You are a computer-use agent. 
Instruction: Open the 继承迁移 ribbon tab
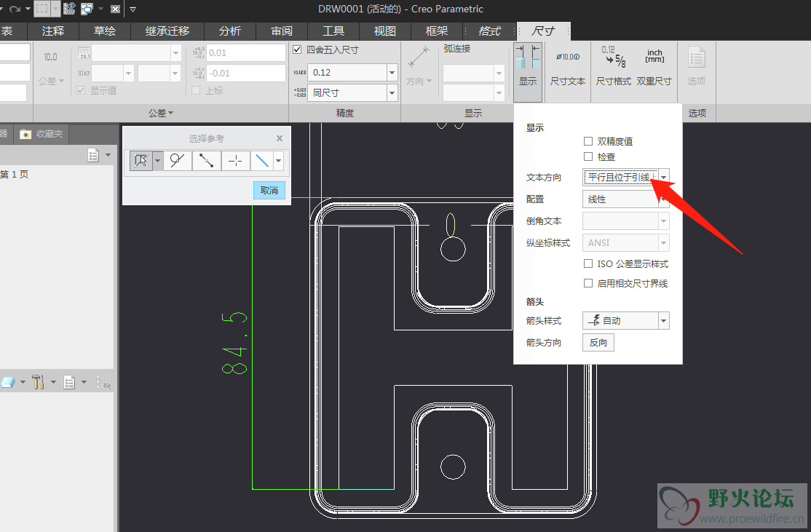coord(167,31)
